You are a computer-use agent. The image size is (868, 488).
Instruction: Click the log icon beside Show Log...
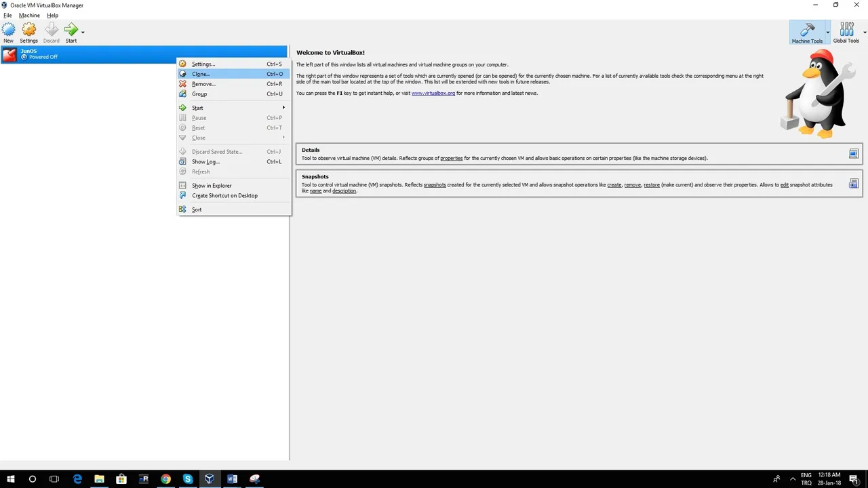pos(182,161)
